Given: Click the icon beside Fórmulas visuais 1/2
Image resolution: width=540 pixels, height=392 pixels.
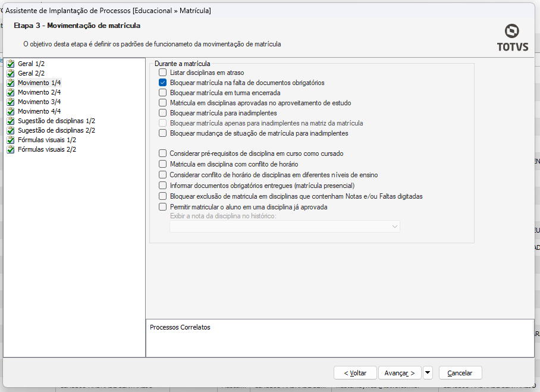Looking at the screenshot, I should pos(10,140).
